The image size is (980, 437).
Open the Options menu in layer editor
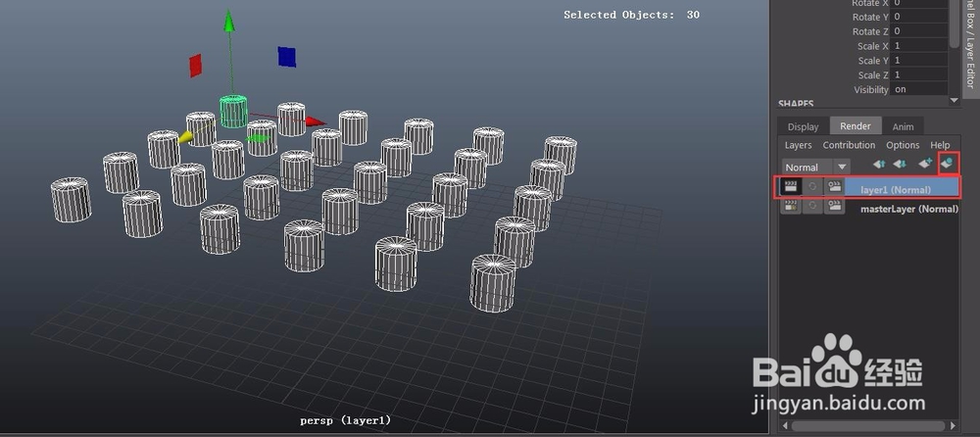pyautogui.click(x=903, y=145)
